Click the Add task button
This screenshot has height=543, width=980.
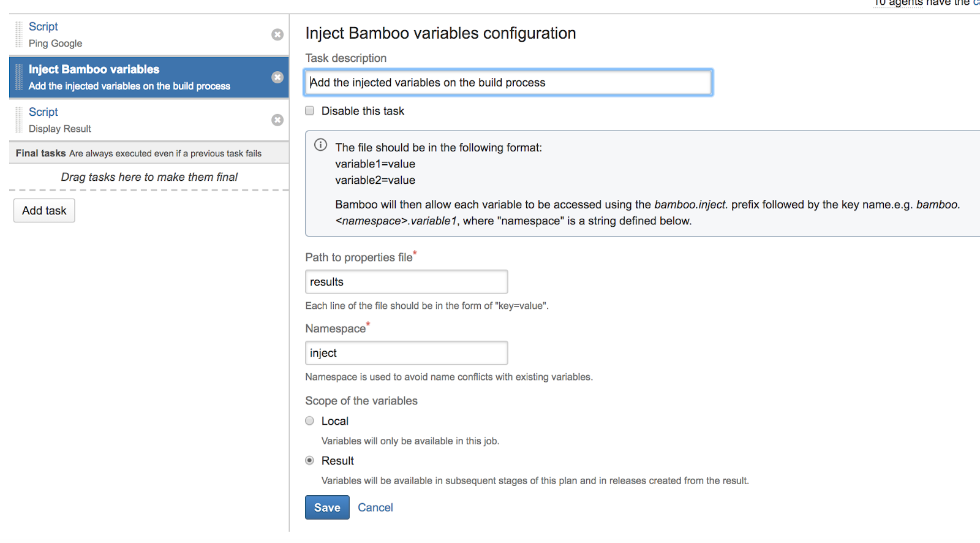point(44,210)
